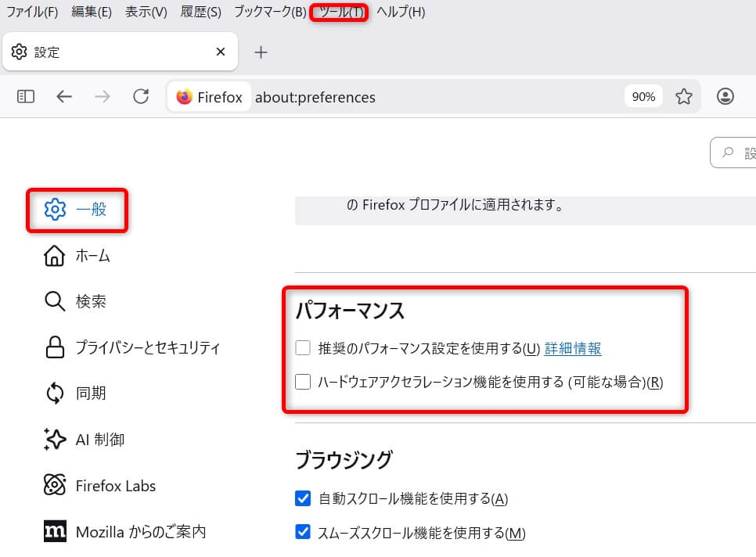Open the account profile icon
This screenshot has width=756, height=557.
[725, 96]
